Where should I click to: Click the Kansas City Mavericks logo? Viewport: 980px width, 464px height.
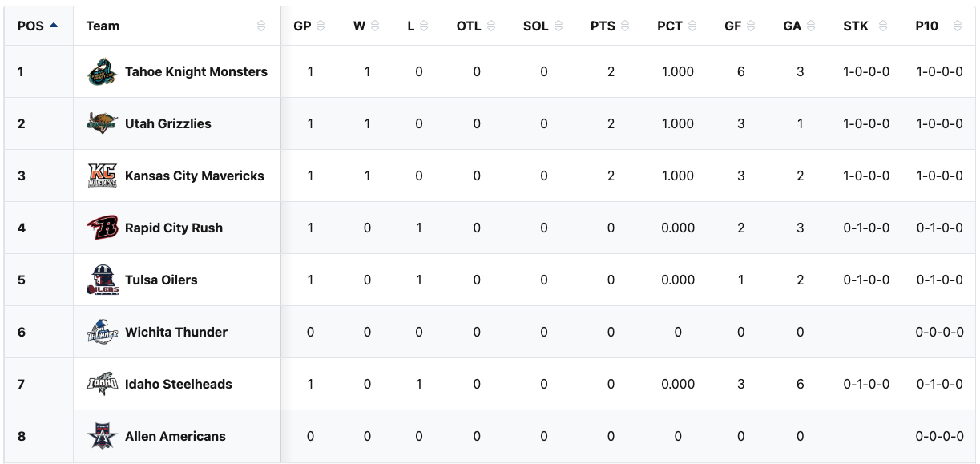pos(103,176)
